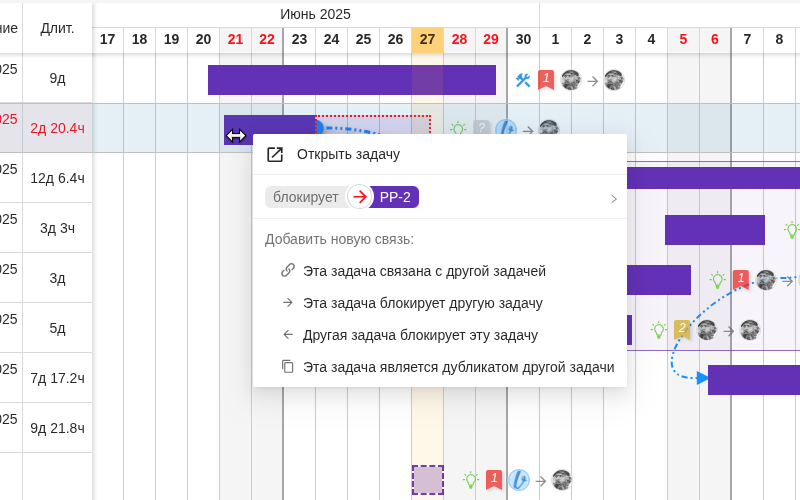
Task: Click green lightbulb in the 3д row
Action: (717, 280)
